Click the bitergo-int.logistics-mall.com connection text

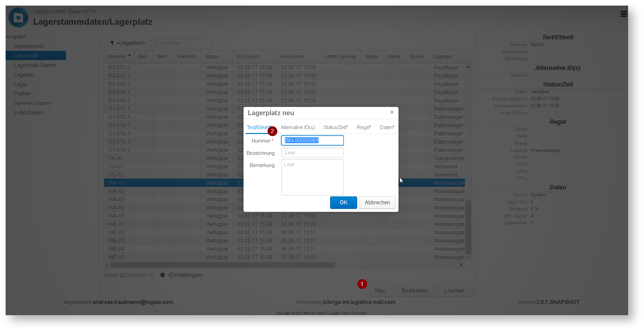coord(359,302)
